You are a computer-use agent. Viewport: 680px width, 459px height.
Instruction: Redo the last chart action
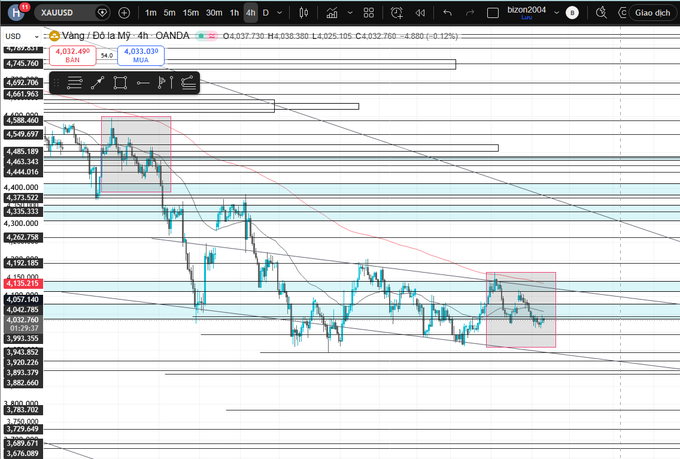pyautogui.click(x=470, y=13)
